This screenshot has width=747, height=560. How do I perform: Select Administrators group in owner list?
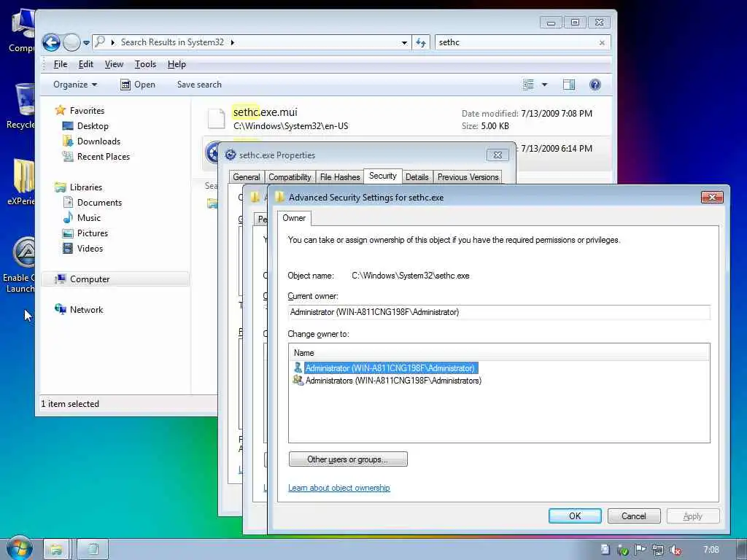[393, 381]
